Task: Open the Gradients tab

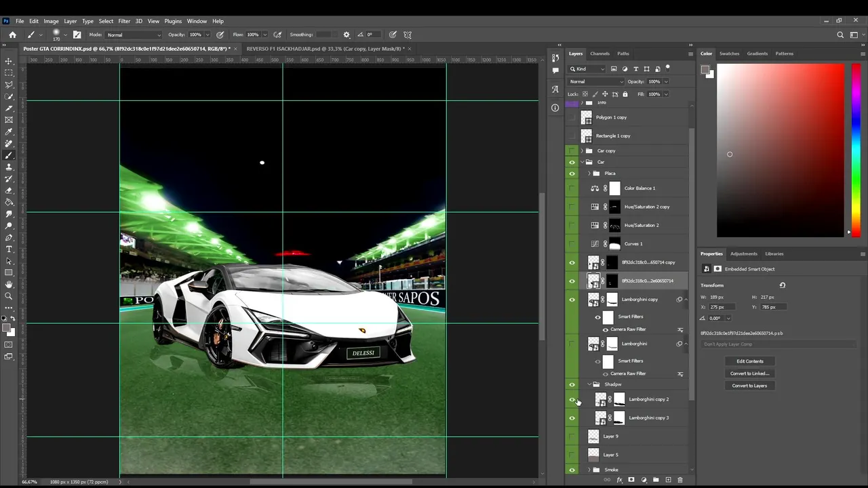Action: (x=757, y=54)
